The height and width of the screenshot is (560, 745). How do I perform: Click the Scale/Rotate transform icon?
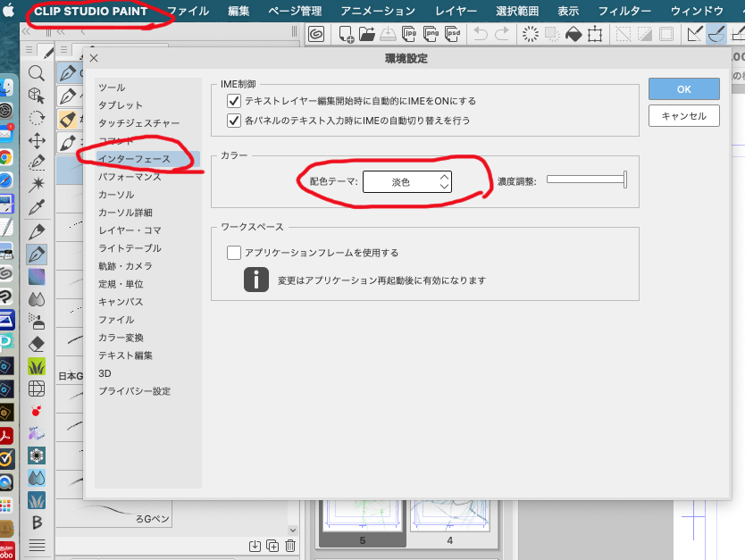pyautogui.click(x=595, y=34)
